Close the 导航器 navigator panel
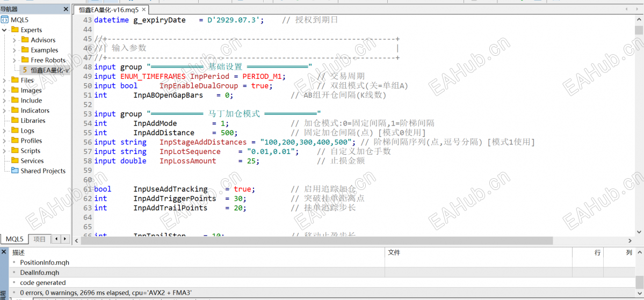644x300 pixels. [x=66, y=9]
